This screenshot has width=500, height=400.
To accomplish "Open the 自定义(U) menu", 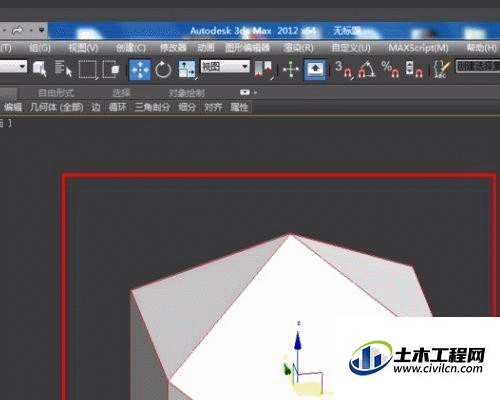I will (351, 48).
